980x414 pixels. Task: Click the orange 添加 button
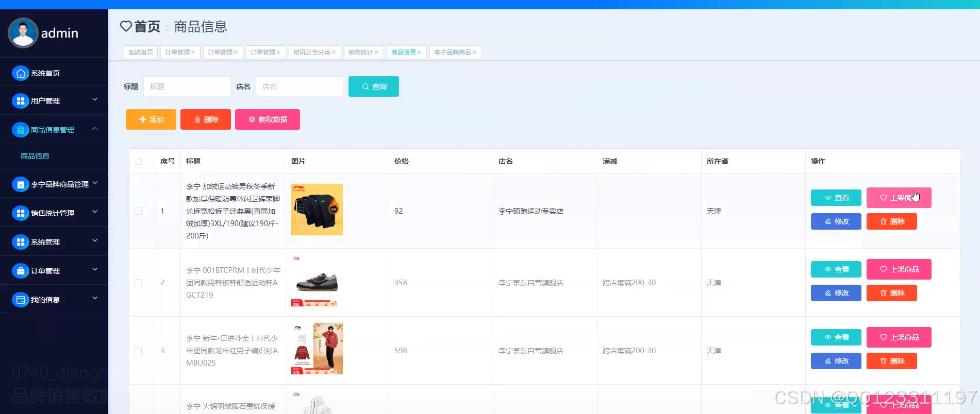151,119
